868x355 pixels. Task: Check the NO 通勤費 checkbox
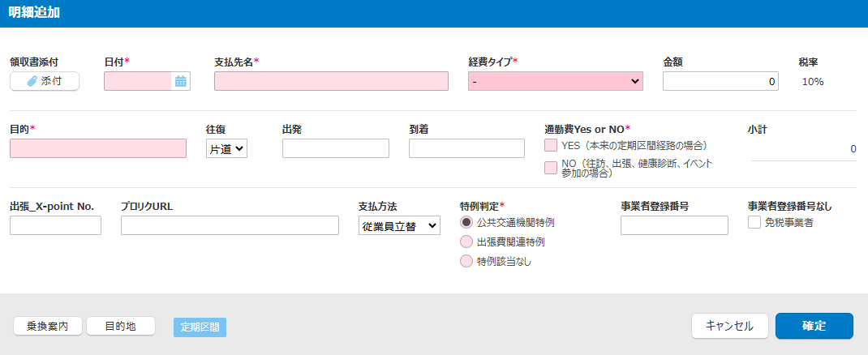coord(551,167)
